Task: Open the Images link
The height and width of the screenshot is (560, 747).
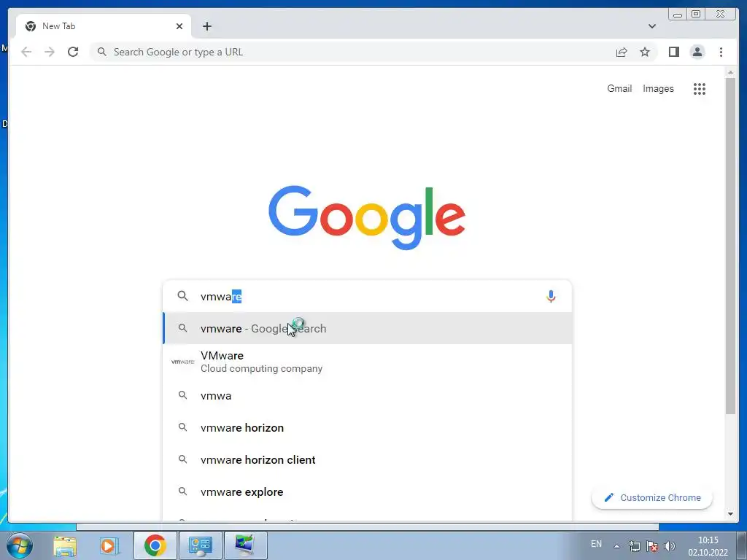Action: pos(658,88)
